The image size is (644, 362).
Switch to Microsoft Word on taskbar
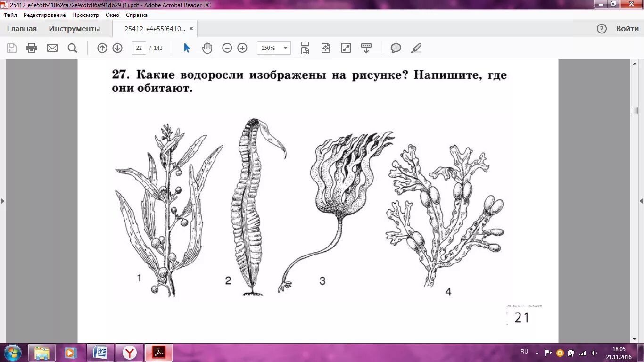[x=100, y=353]
